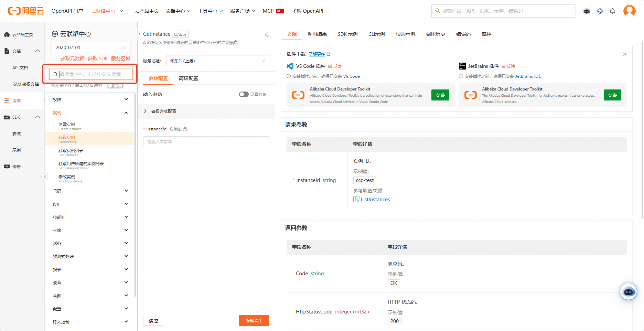Open the 服务地址 region dropdown
The image size is (644, 331).
pos(218,61)
